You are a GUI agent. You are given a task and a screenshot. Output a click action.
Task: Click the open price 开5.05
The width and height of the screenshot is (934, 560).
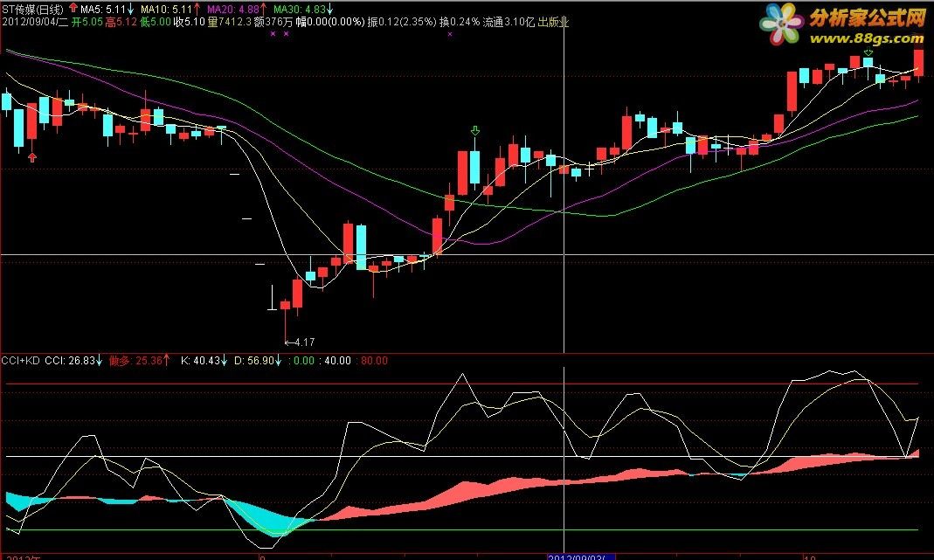tap(87, 22)
